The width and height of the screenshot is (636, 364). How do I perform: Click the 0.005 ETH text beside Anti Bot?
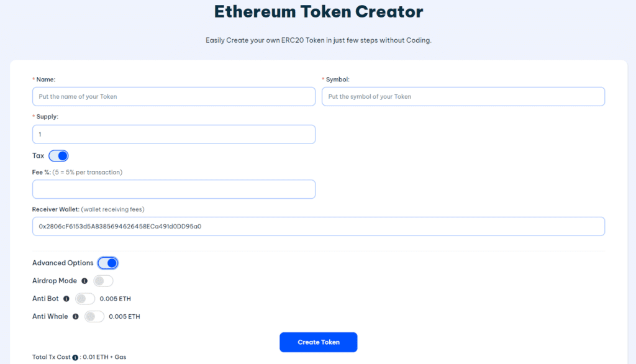click(x=116, y=299)
